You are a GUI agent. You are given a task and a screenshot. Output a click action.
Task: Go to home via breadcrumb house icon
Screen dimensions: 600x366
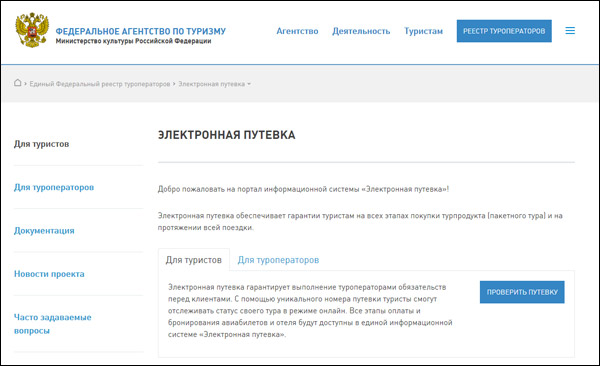pyautogui.click(x=18, y=83)
